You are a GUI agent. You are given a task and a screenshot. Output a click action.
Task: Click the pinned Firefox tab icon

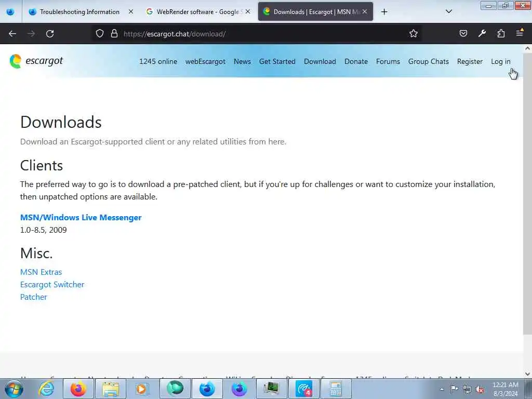tap(10, 12)
